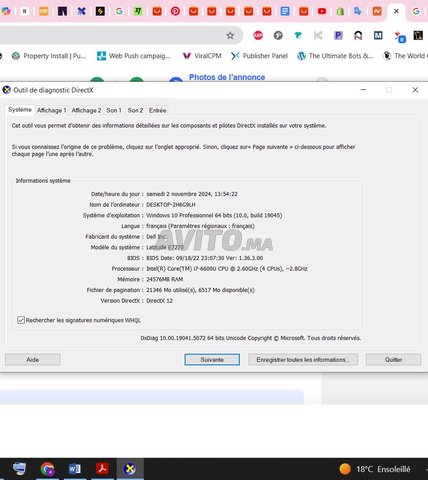Open the purple P extension icon

338,35
